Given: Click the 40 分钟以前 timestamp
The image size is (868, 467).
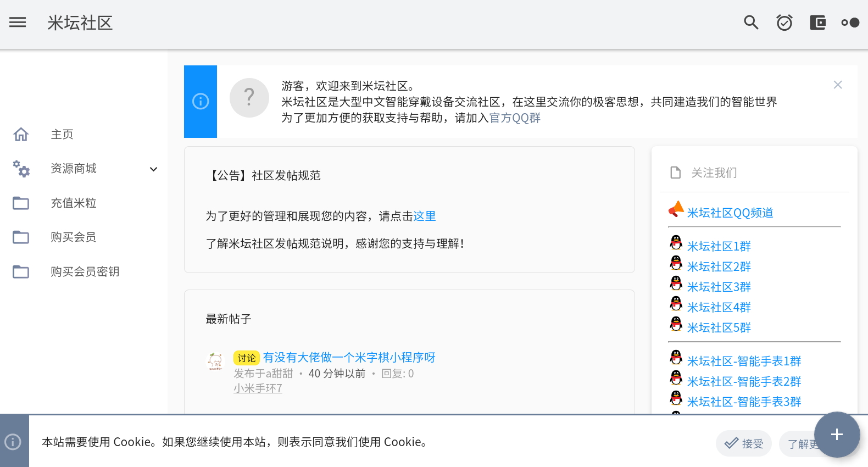Looking at the screenshot, I should tap(337, 374).
